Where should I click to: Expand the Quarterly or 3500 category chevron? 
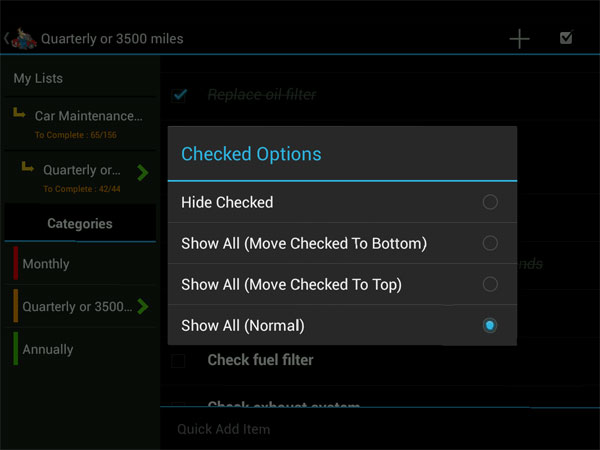point(143,306)
